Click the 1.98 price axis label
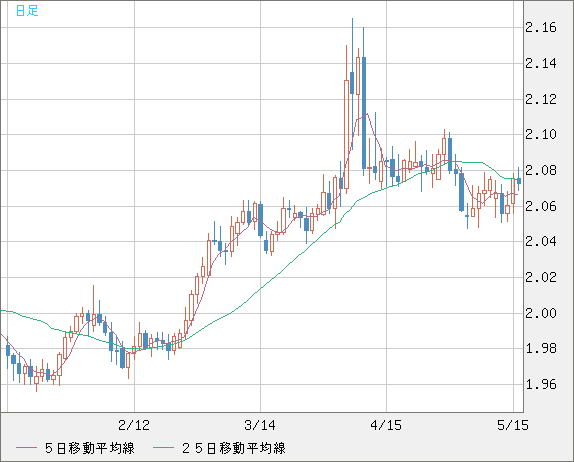 pos(541,348)
